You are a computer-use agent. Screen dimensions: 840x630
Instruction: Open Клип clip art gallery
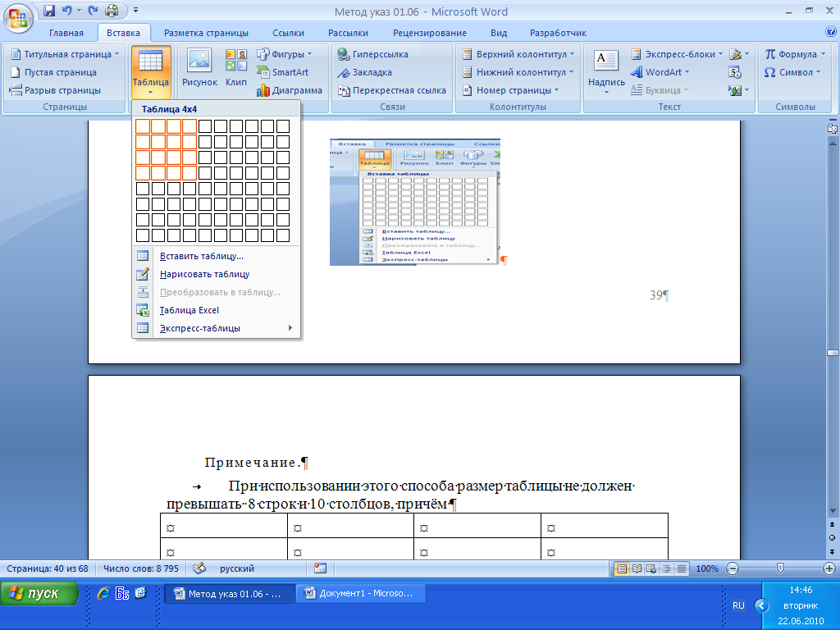(236, 68)
